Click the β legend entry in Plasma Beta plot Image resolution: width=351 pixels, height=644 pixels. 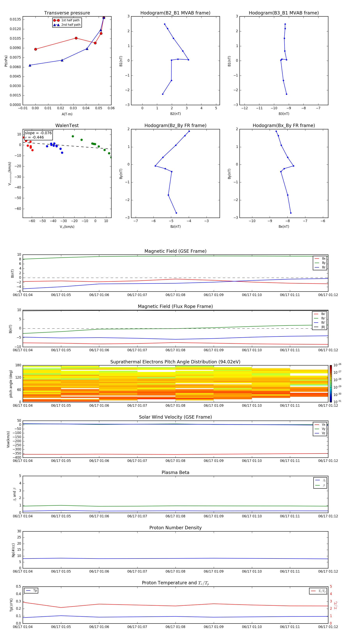click(320, 485)
